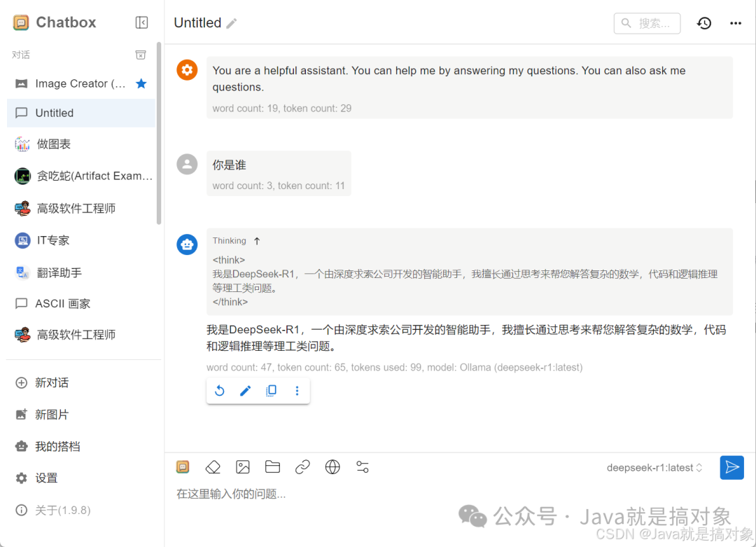
Task: Open the 翻译助手 conversation
Action: [80, 272]
